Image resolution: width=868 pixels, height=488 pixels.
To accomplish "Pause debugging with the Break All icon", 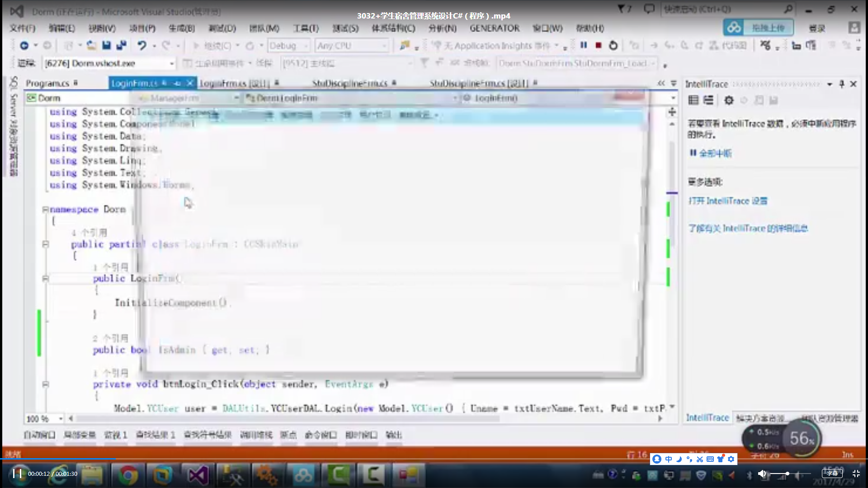I will 584,45.
